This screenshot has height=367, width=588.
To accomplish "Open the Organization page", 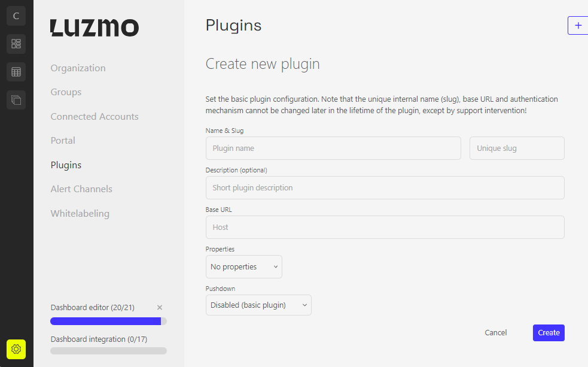I will tap(78, 68).
